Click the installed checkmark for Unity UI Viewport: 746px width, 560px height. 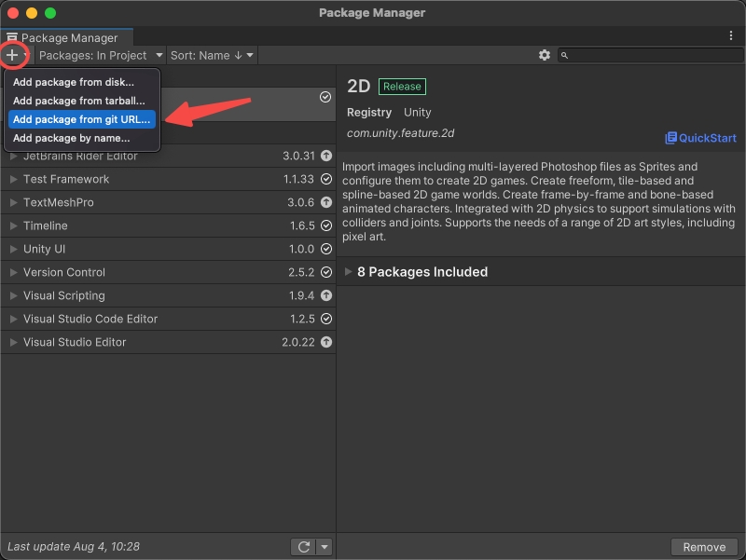point(325,249)
